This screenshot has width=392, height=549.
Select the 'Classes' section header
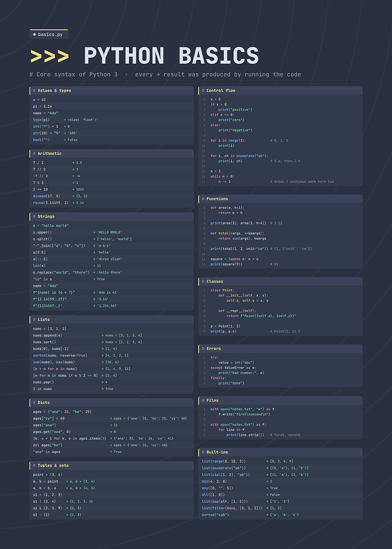click(x=280, y=281)
